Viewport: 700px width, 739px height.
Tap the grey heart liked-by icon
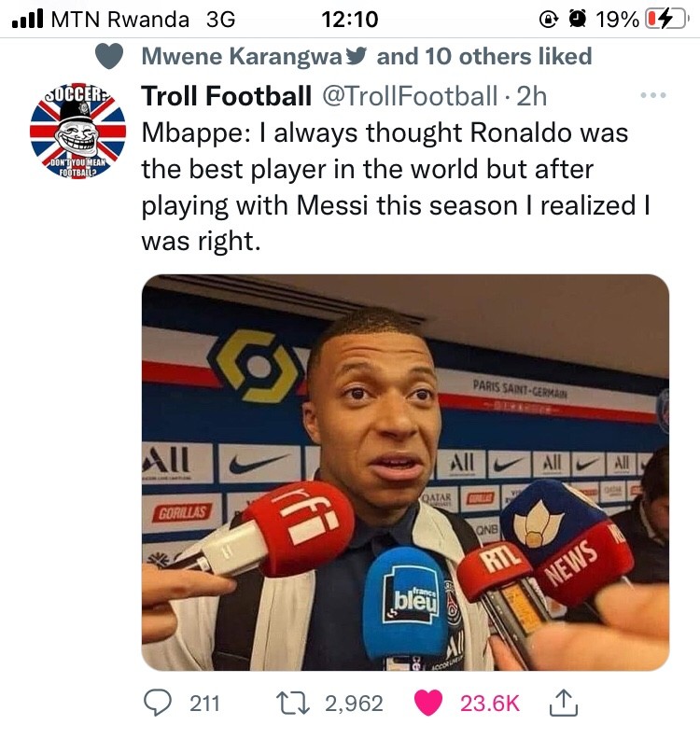tap(110, 56)
